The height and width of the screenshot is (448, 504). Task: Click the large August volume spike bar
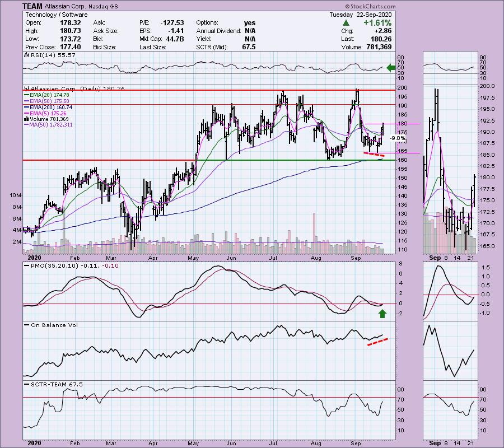[314, 233]
